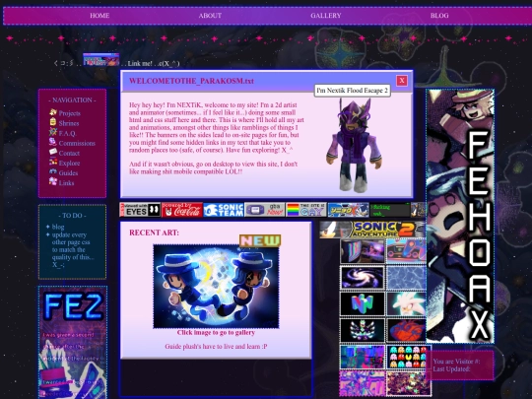Screen dimensions: 532x399
Task: Click the purple Roblox avatar character
Action: tap(354, 145)
